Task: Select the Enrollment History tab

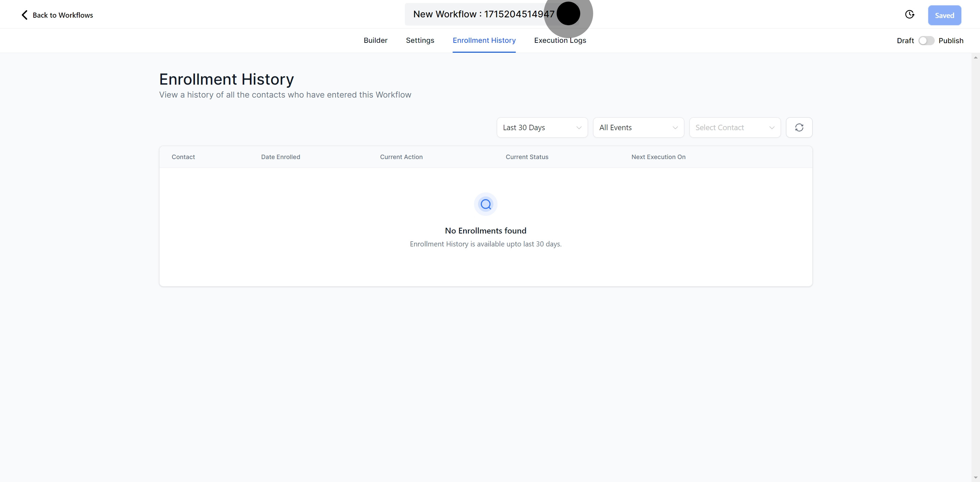Action: 484,40
